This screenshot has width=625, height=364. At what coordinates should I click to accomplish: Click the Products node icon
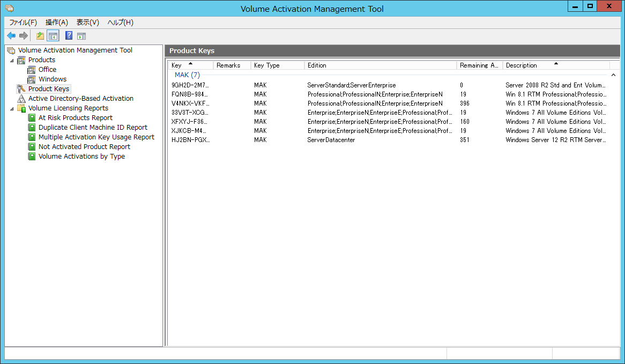[21, 60]
